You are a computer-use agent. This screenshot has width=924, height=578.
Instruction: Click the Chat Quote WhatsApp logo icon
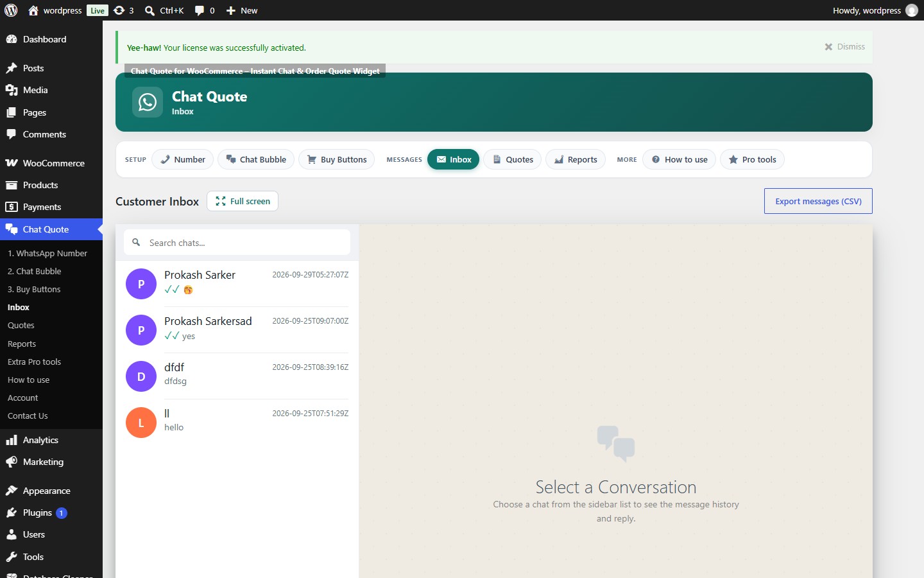(x=148, y=102)
